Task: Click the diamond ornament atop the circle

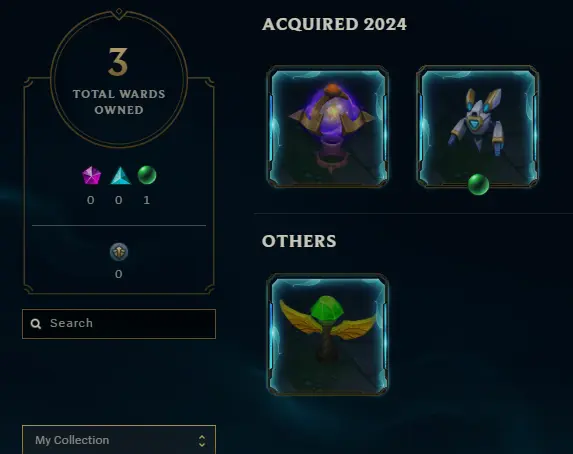Action: pos(119,12)
